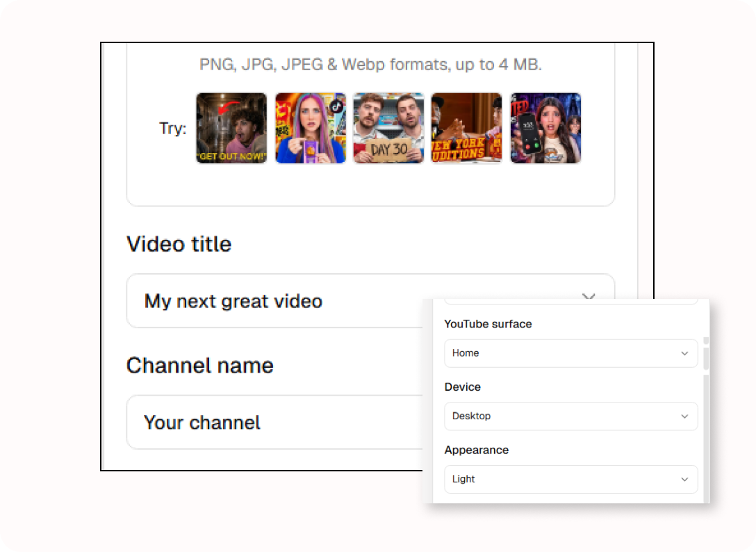Click the 'Appearance' label
The width and height of the screenshot is (756, 552).
point(477,450)
